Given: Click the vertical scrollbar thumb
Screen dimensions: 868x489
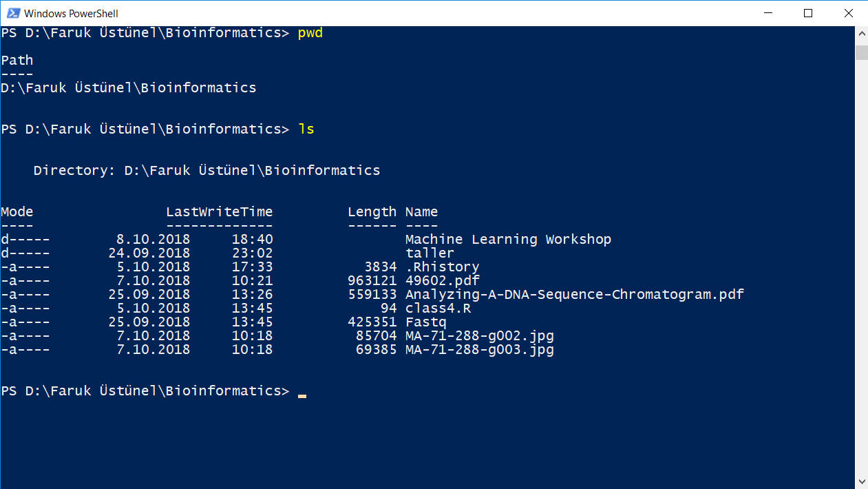Looking at the screenshot, I should click(861, 52).
